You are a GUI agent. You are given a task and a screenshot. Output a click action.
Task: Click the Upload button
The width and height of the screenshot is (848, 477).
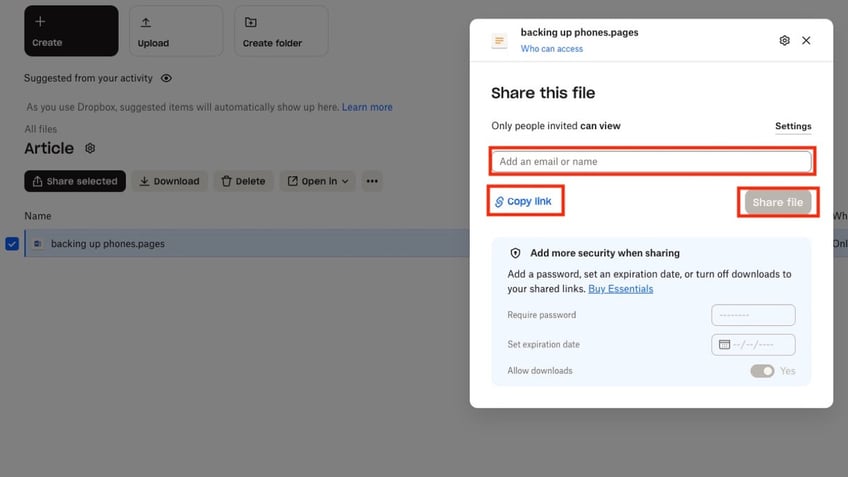[x=176, y=31]
